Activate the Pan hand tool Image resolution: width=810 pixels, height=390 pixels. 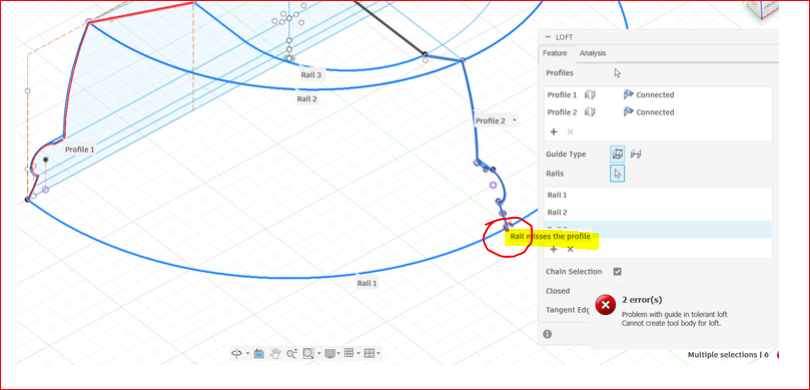click(x=276, y=353)
